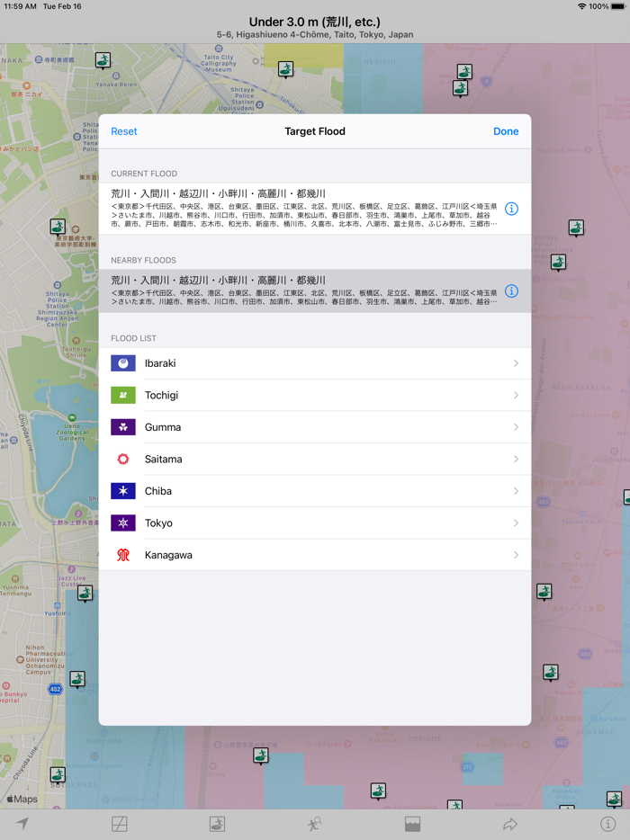This screenshot has height=840, width=630.
Task: Open the Saitama flood list
Action: (315, 459)
